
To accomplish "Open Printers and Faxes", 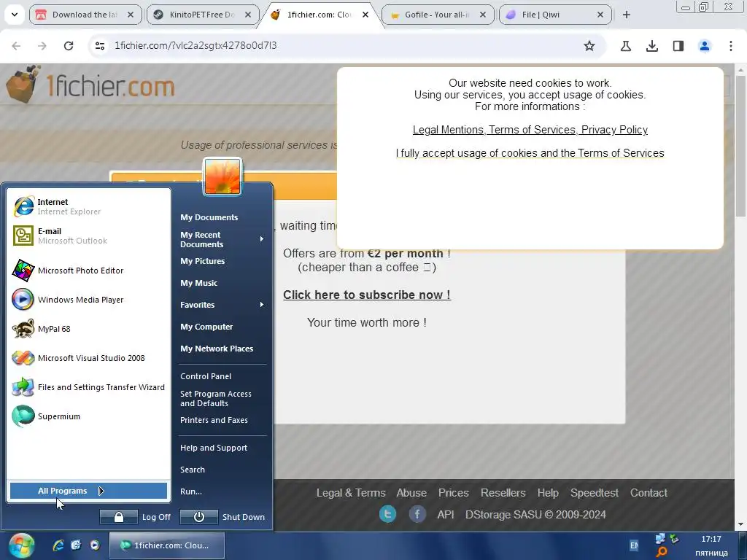I will [x=214, y=420].
